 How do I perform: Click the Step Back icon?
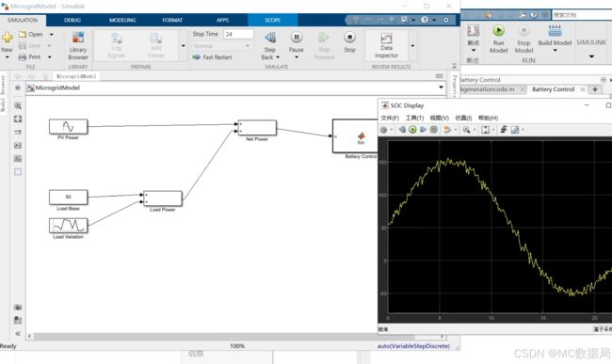coord(270,38)
